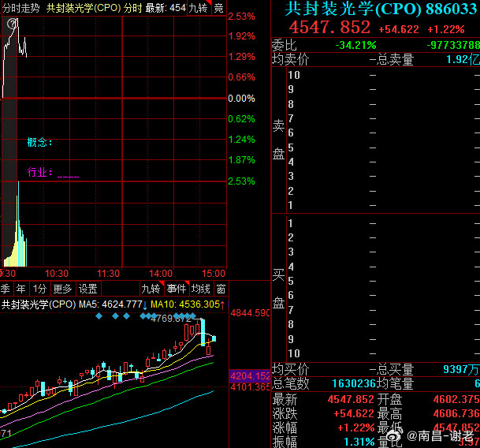480x448 pixels.
Task: Click the MA10: 4536.305 indicator label
Action: tap(185, 304)
